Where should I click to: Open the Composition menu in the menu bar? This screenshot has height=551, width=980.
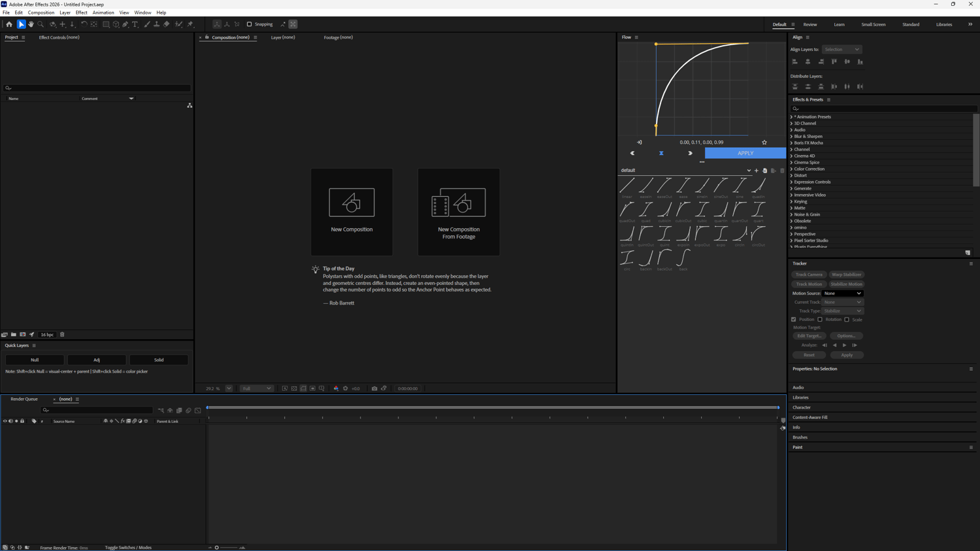[x=41, y=12]
